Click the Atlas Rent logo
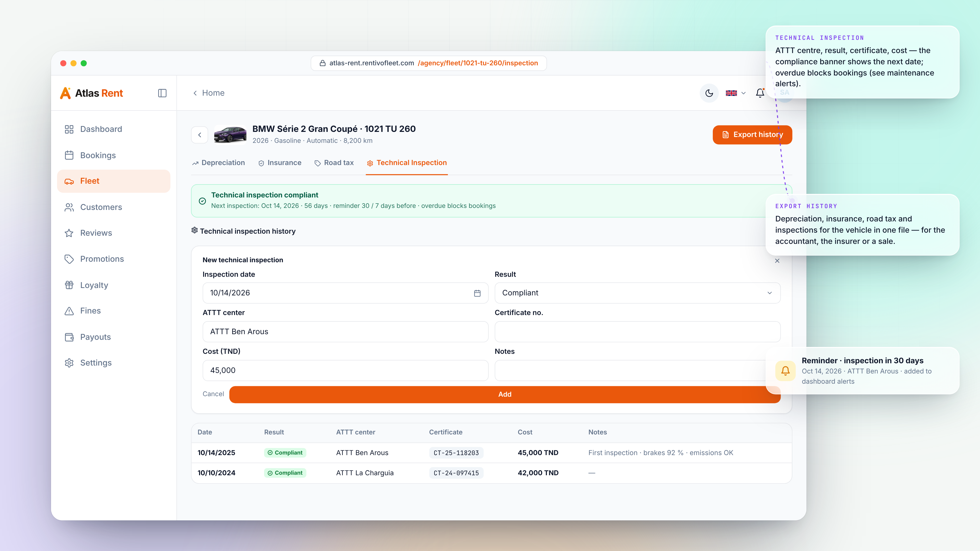Viewport: 980px width, 551px height. point(92,93)
